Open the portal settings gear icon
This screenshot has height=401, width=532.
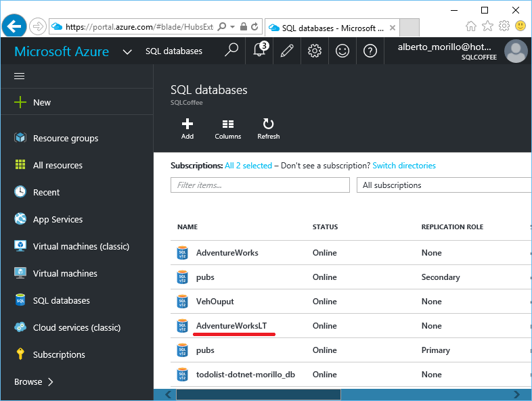point(315,51)
